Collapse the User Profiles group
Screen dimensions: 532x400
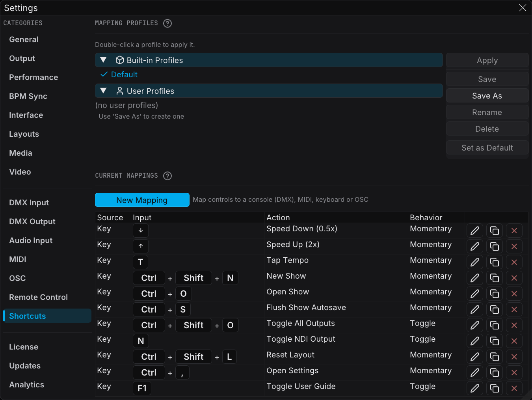pos(104,91)
